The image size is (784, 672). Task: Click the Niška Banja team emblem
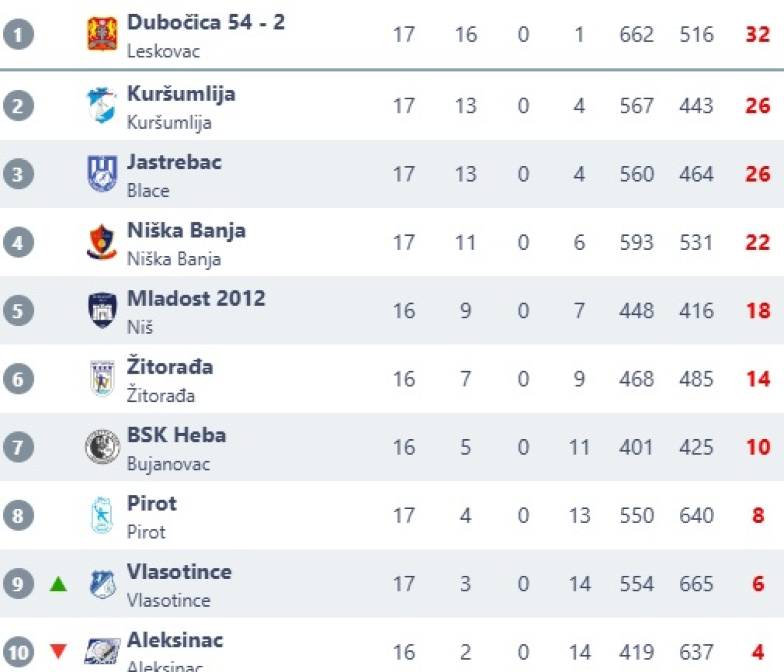102,242
